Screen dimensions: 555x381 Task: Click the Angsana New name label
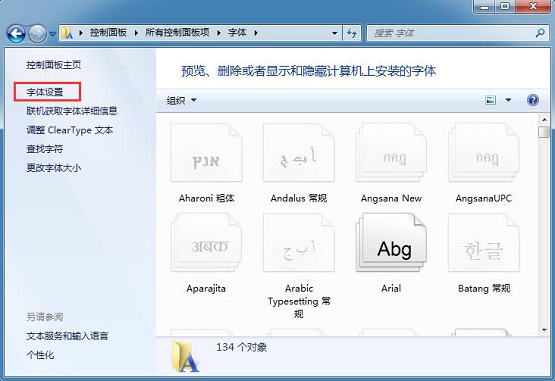(x=391, y=198)
